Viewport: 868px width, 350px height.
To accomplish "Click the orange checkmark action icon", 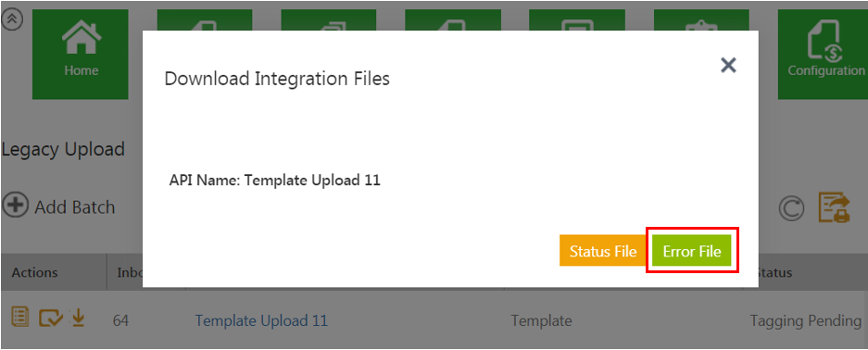I will 50,318.
